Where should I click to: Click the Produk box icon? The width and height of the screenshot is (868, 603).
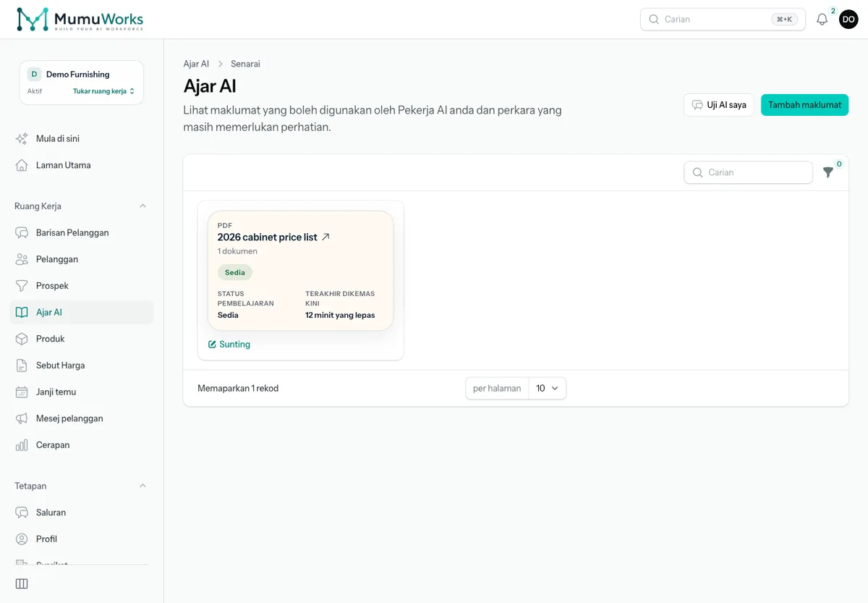click(22, 339)
